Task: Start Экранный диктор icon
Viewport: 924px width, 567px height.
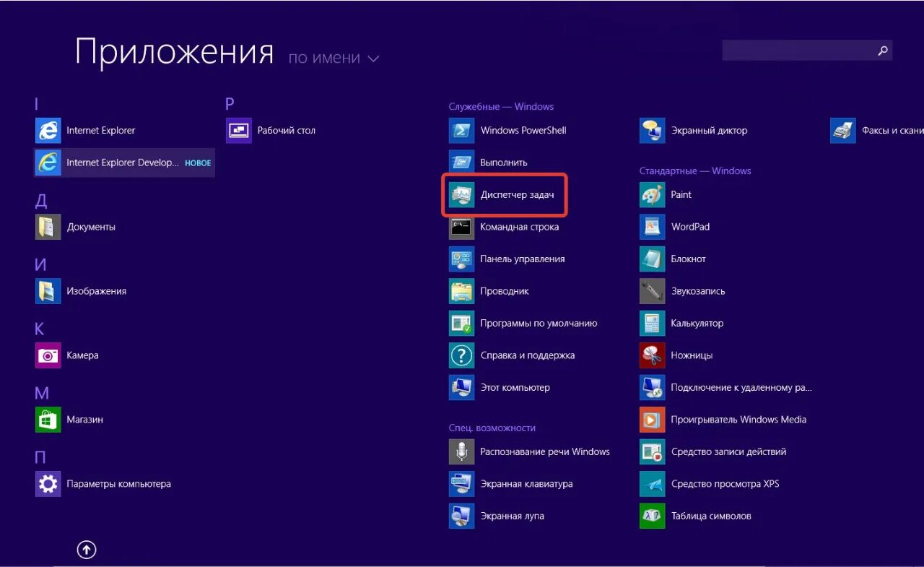Action: point(653,131)
